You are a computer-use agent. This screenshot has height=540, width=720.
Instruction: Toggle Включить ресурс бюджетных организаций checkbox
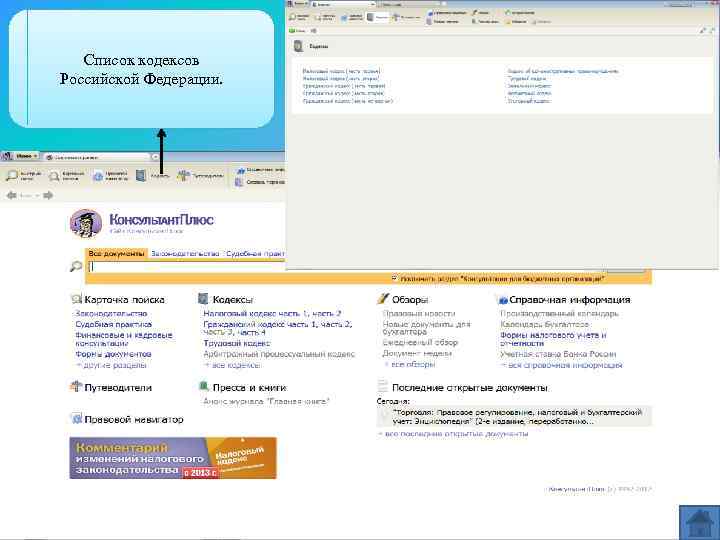[394, 278]
